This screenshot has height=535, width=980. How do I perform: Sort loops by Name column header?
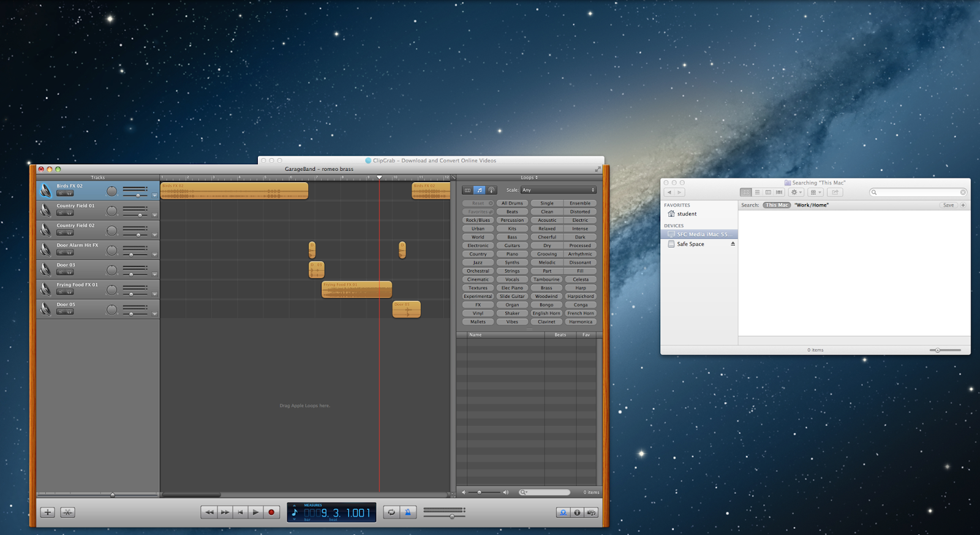click(x=506, y=335)
